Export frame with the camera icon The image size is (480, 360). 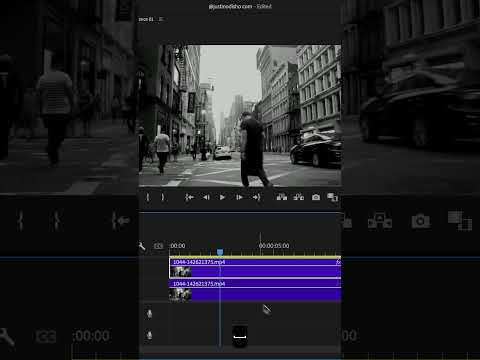pyautogui.click(x=316, y=197)
